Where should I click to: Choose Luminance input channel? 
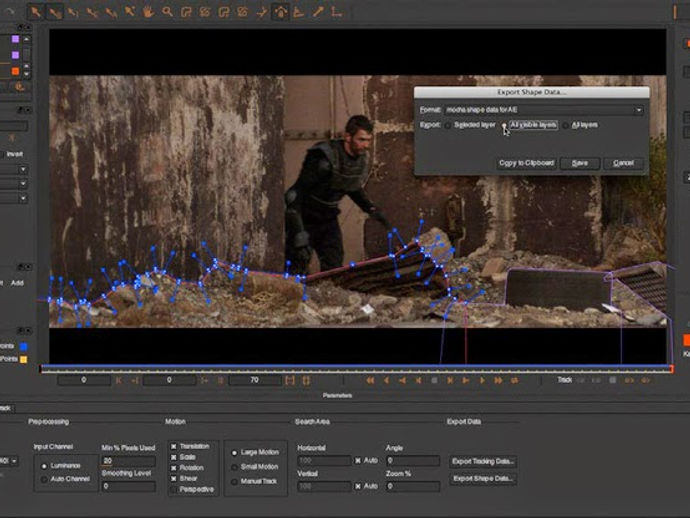coord(44,466)
